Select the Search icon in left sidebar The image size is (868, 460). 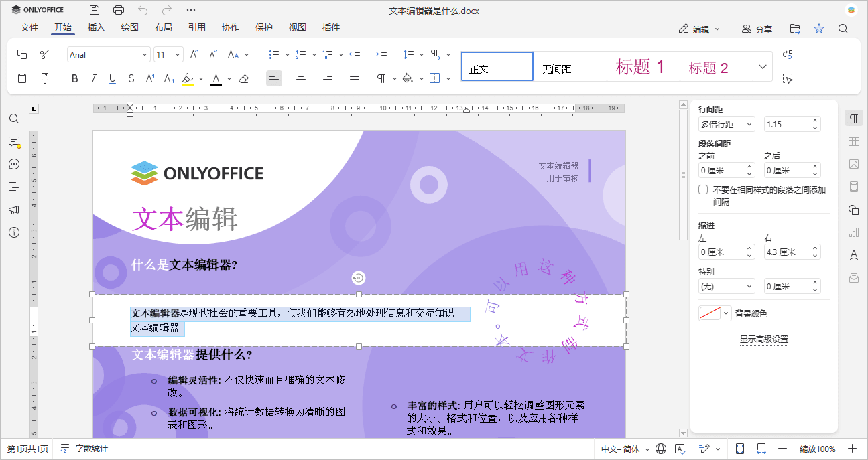click(14, 119)
